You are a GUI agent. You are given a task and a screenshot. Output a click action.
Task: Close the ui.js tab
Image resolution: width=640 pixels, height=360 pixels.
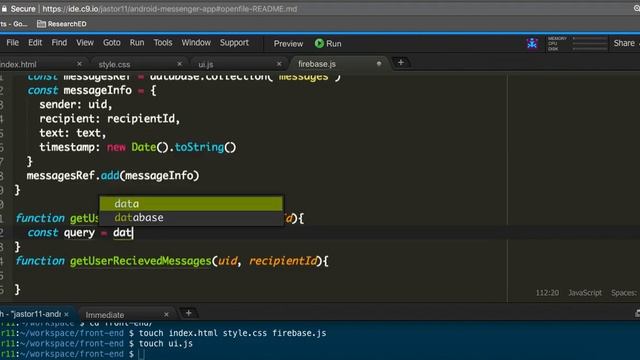click(x=279, y=64)
